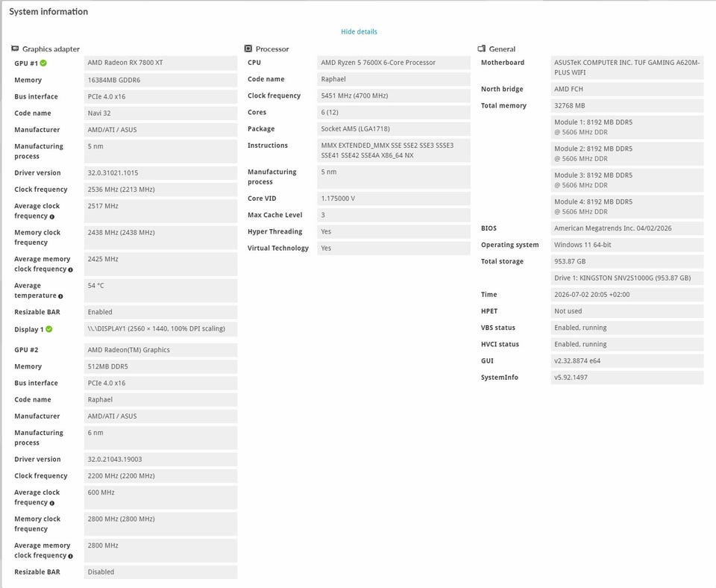The height and width of the screenshot is (588, 716).
Task: Click the Module 4 memory entry
Action: pyautogui.click(x=627, y=207)
